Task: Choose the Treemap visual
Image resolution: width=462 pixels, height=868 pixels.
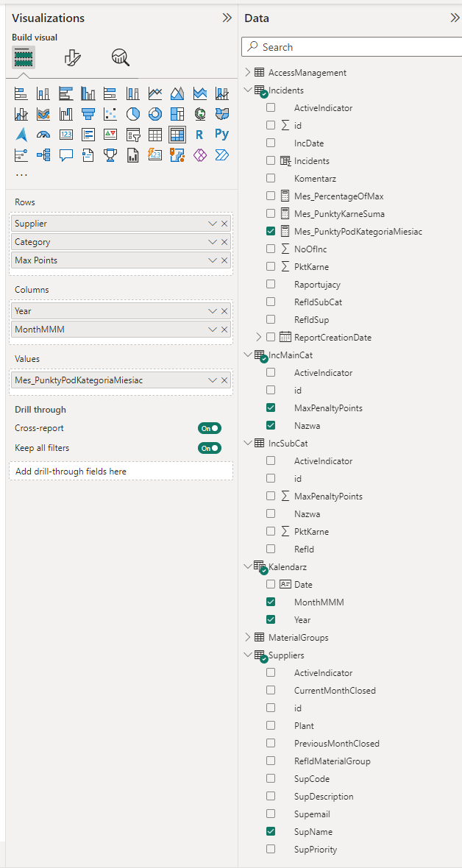Action: click(x=177, y=114)
